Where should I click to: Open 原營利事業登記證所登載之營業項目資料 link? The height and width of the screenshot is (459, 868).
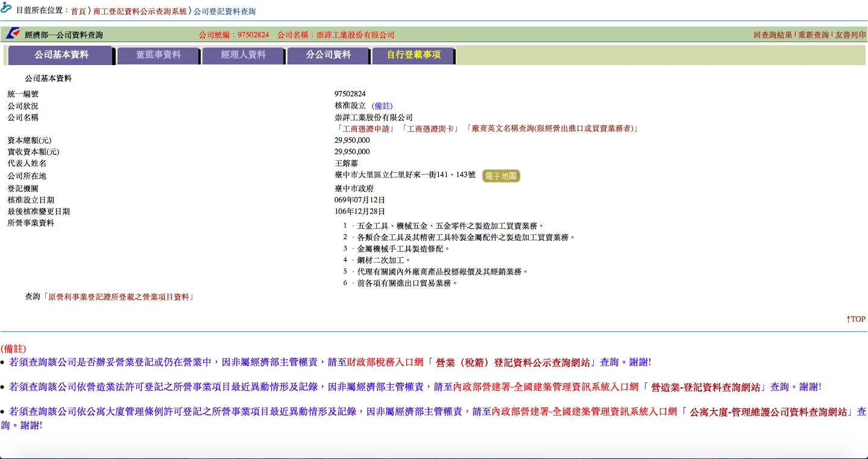(119, 297)
